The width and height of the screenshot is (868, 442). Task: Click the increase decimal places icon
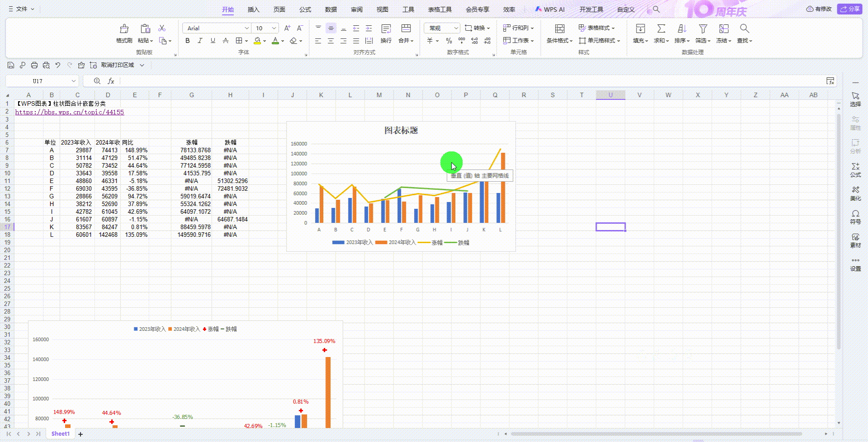pyautogui.click(x=474, y=41)
